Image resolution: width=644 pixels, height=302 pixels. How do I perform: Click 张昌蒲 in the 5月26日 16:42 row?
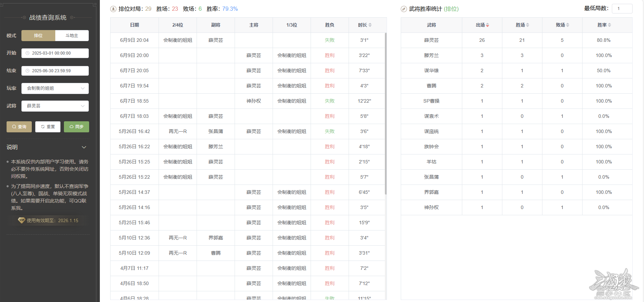pos(216,131)
